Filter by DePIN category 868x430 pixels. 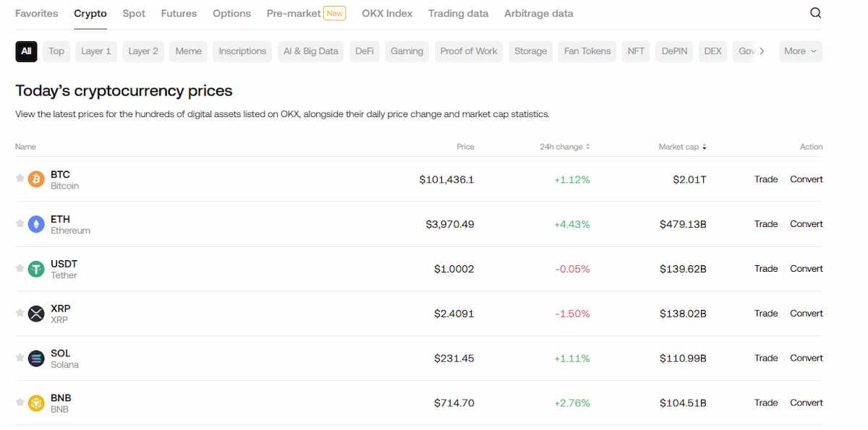pos(674,51)
